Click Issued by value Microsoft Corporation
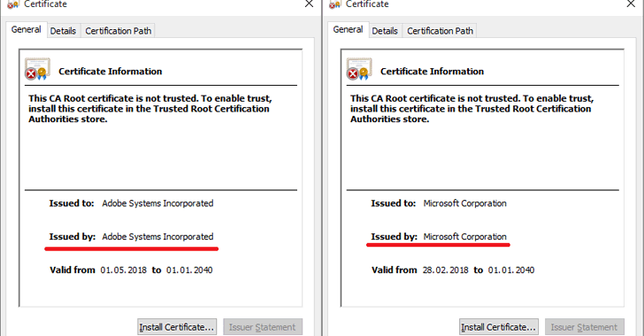 (465, 237)
